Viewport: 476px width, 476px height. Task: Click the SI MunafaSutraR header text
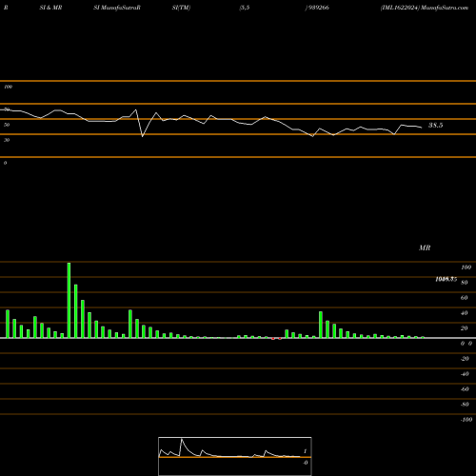pos(117,8)
